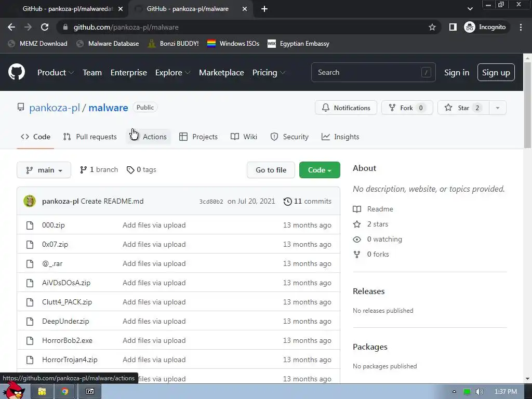The height and width of the screenshot is (399, 532).
Task: Click the browser forward arrow
Action: [x=28, y=27]
